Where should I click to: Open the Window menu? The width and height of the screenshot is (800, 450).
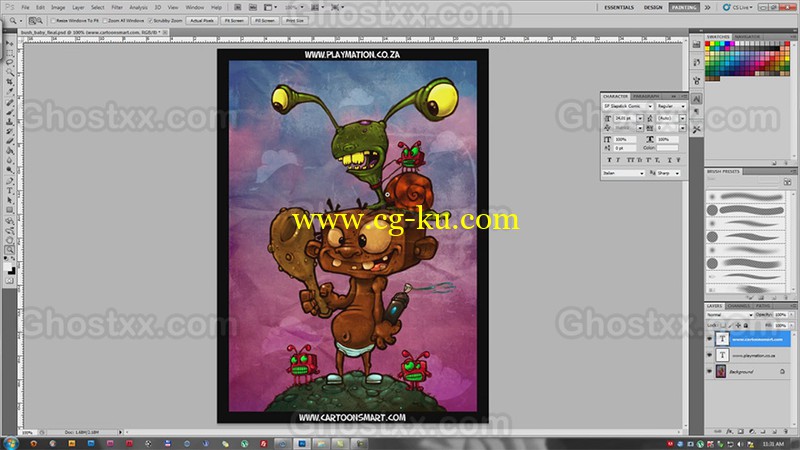(x=194, y=8)
